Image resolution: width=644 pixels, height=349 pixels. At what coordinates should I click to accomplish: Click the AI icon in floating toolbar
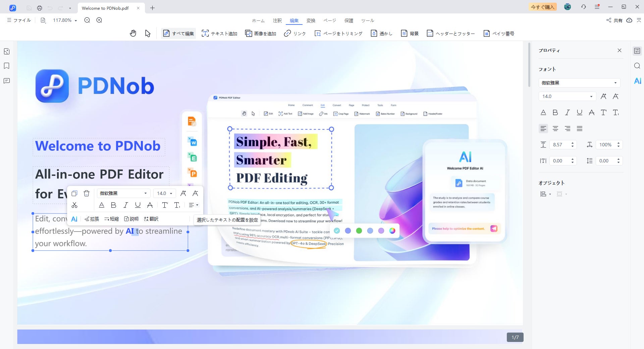coord(74,219)
